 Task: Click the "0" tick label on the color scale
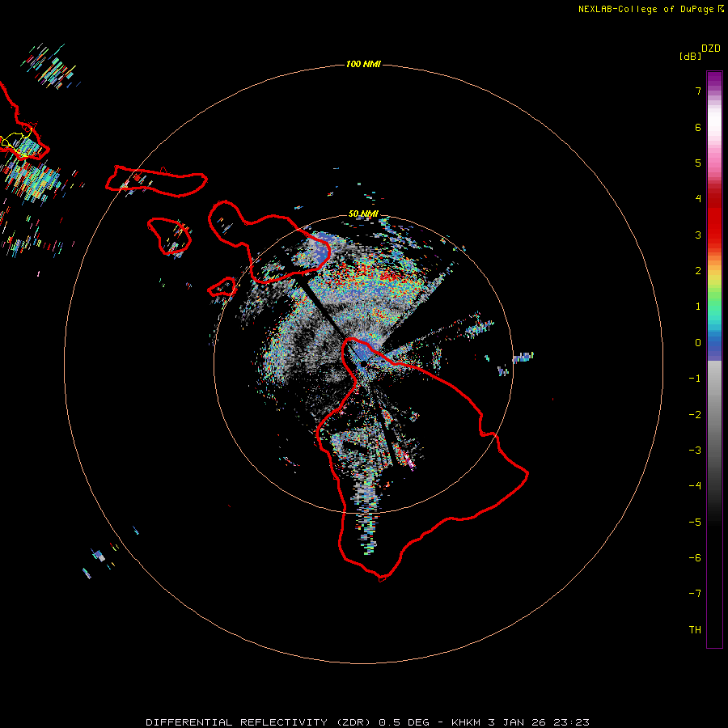pyautogui.click(x=698, y=343)
